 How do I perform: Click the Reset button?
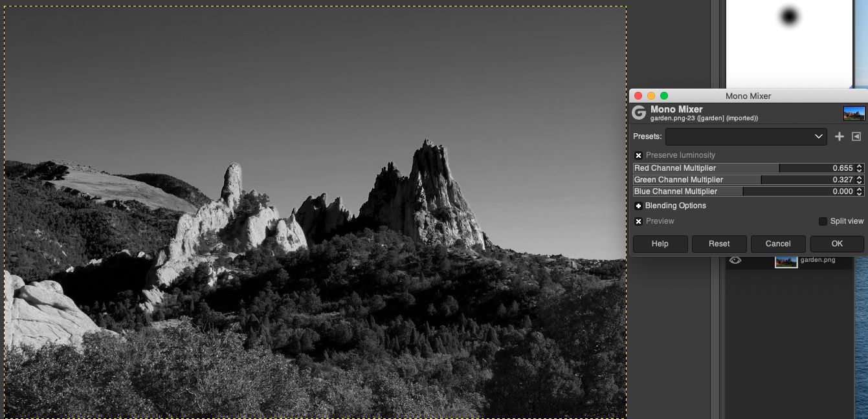click(718, 244)
